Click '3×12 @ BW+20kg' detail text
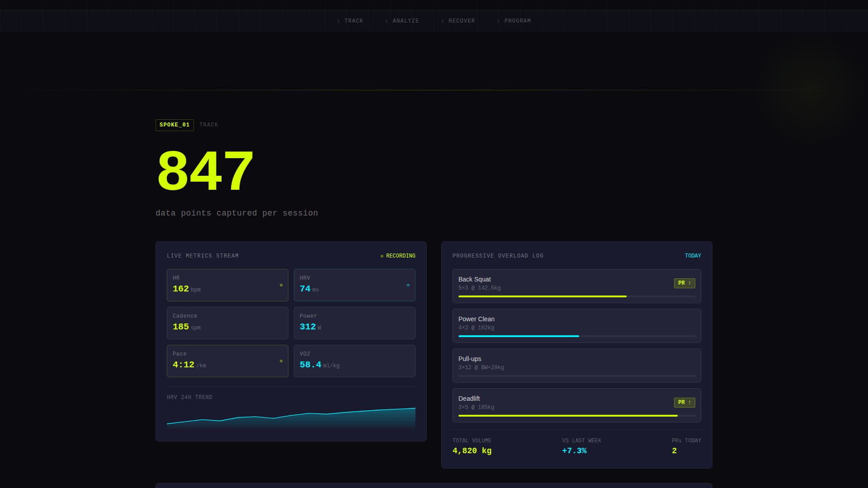 pos(481,367)
